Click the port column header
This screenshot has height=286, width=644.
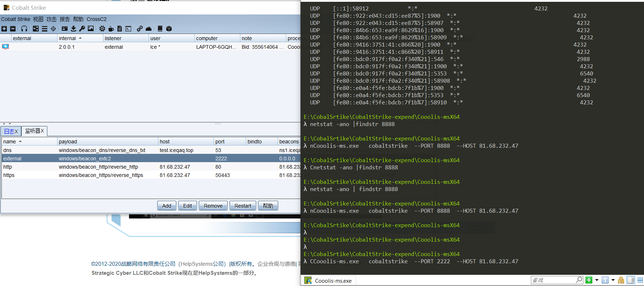point(230,142)
